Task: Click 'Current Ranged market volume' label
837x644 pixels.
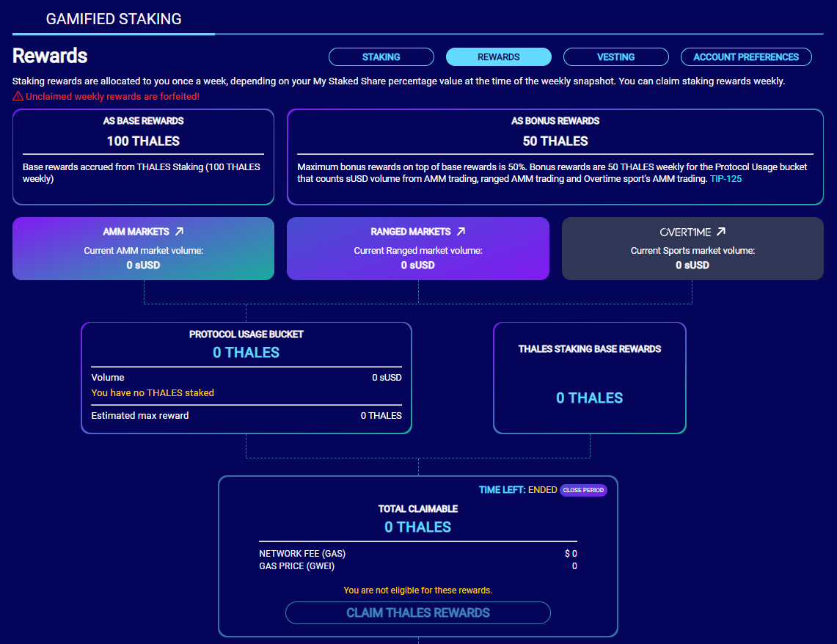Action: click(418, 251)
